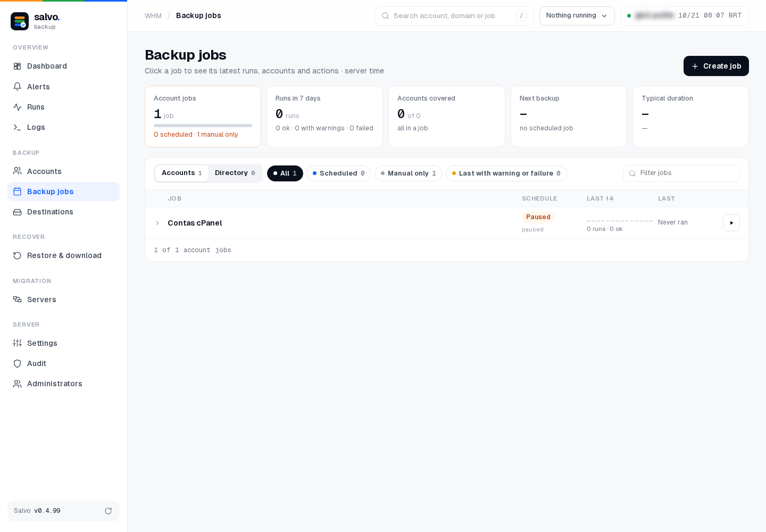Go to migration Servers
766x532 pixels.
coord(63,300)
